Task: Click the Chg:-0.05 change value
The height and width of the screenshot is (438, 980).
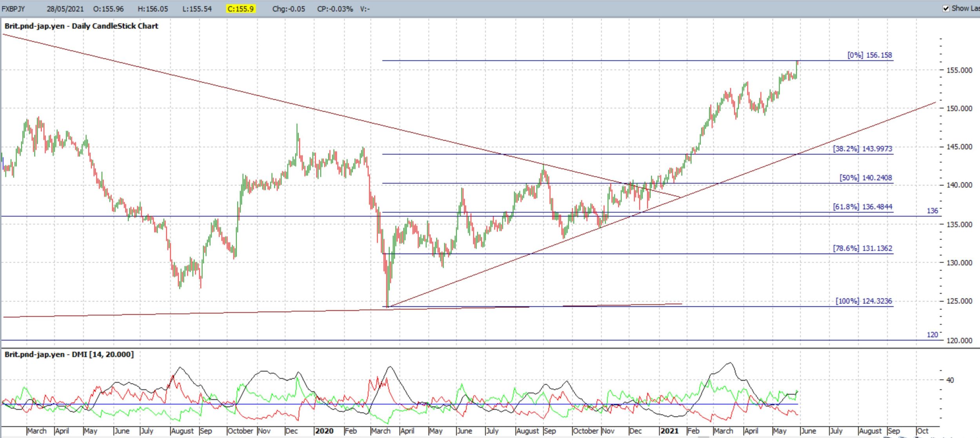Action: [x=289, y=9]
